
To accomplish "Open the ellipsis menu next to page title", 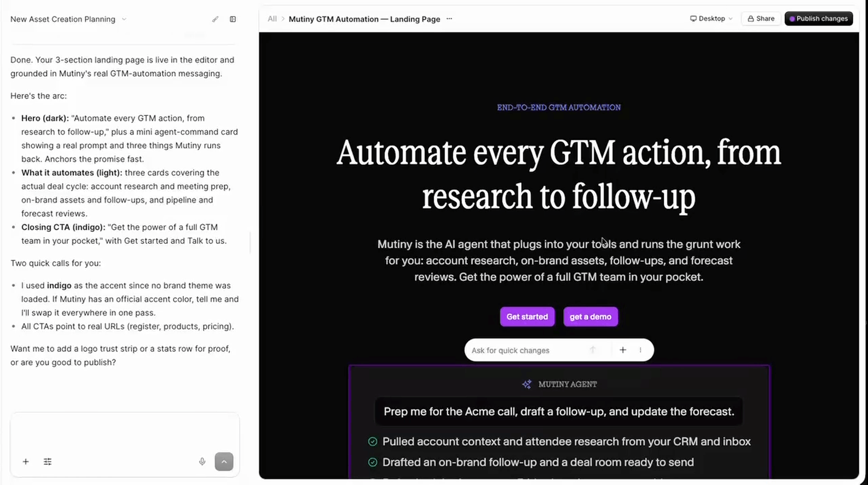I will click(x=449, y=19).
